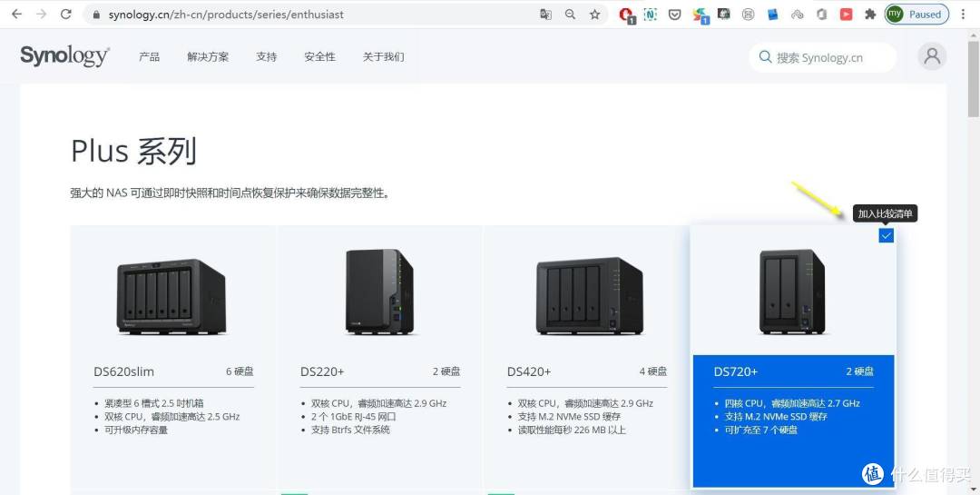The width and height of the screenshot is (980, 495).
Task: Uncheck DS720+ compare checkbox
Action: click(x=887, y=235)
